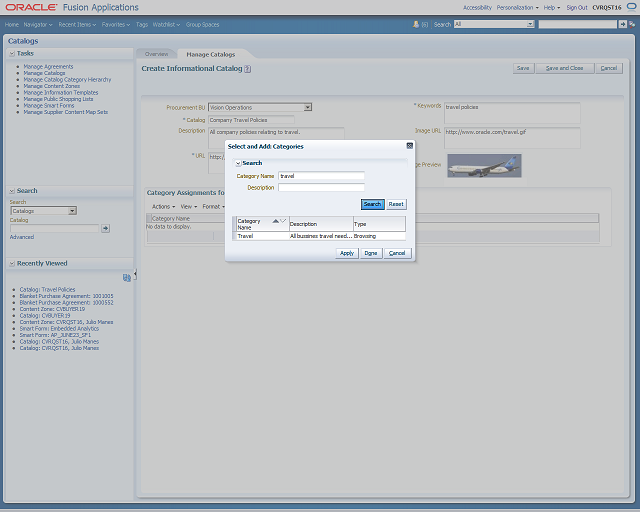Viewport: 640px width, 512px height.
Task: Open Manage Supplier Content Map Sets
Action: pyautogui.click(x=65, y=112)
